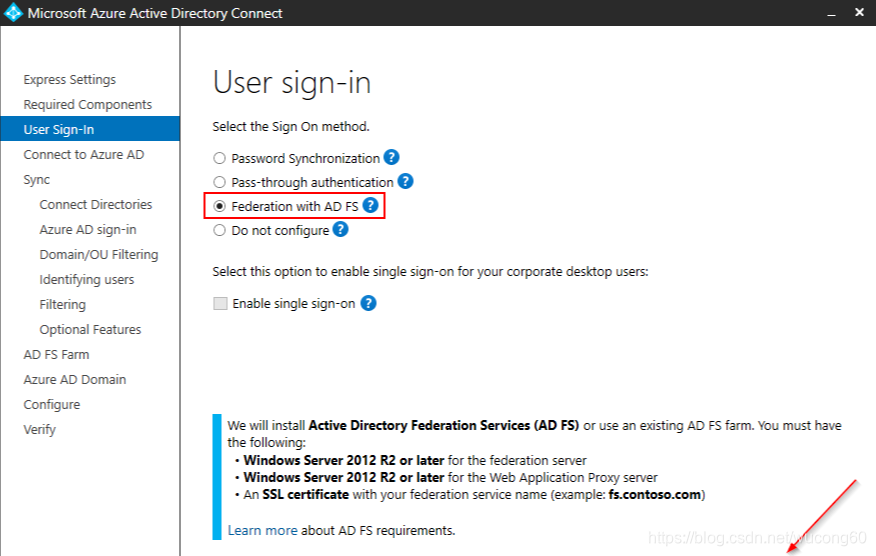Close the Azure AD Connect window
Viewport: 876px width, 556px height.
[859, 12]
